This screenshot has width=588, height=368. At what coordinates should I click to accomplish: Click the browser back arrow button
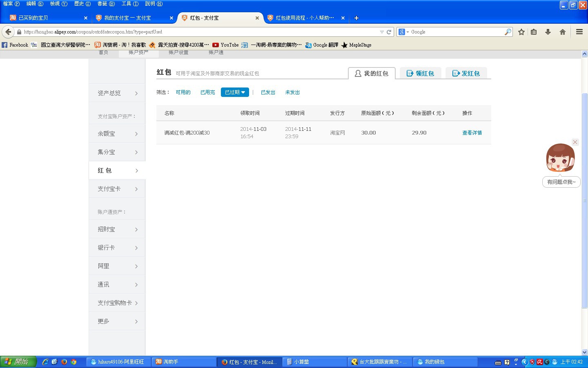[x=8, y=32]
